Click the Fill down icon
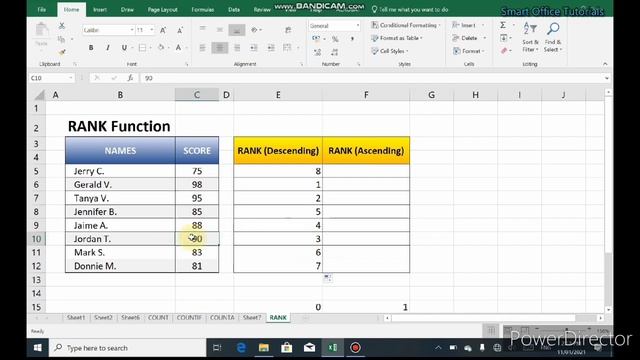 (x=504, y=38)
